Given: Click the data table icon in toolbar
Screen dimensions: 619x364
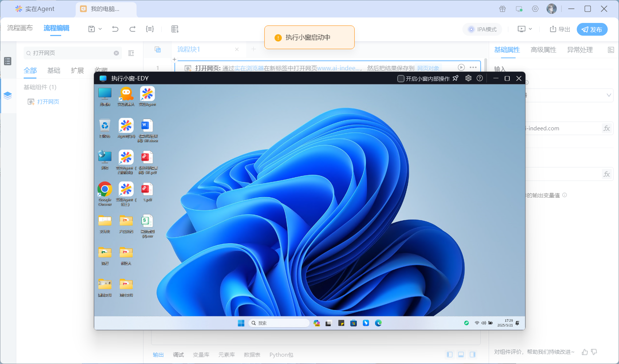Looking at the screenshot, I should (175, 29).
